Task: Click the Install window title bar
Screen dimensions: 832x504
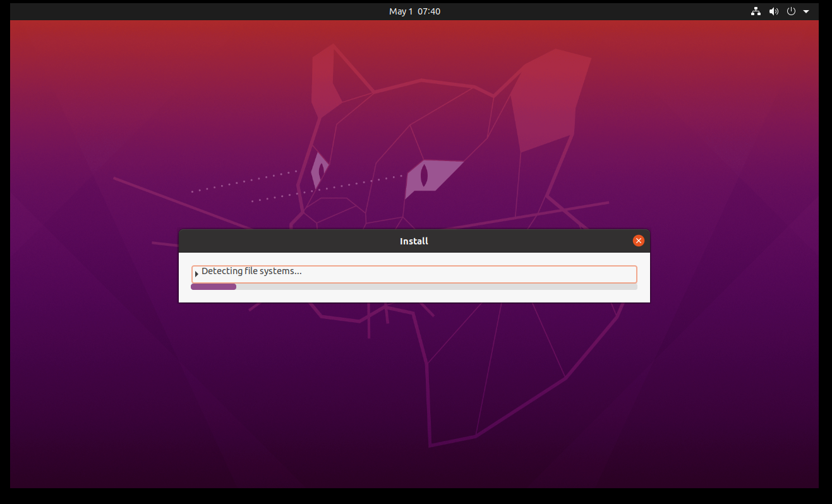Action: click(414, 241)
